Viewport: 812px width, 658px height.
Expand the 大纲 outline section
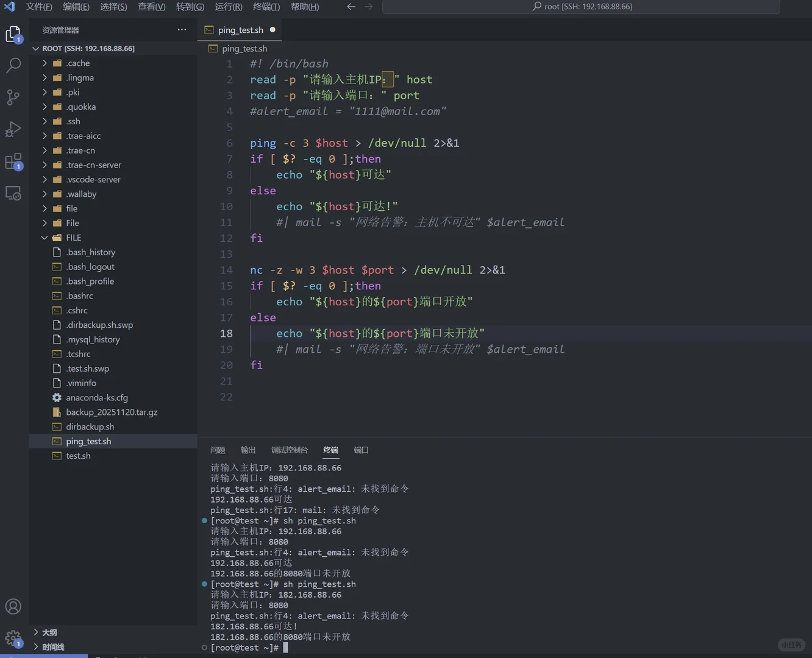[113, 632]
